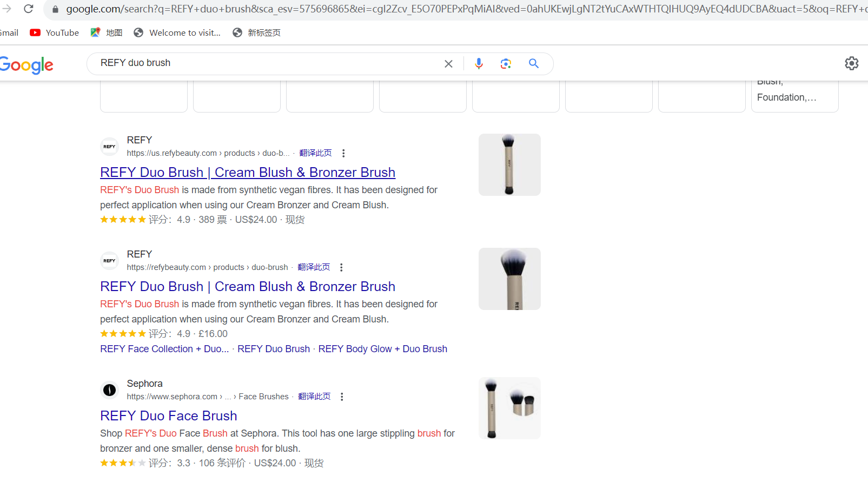Go to Google home via logo
The image size is (868, 488).
[x=26, y=65]
